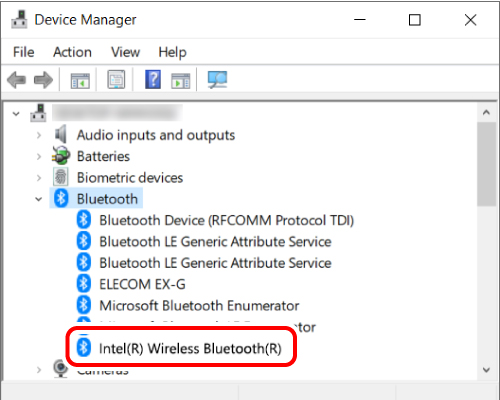Open the Action menu

point(72,52)
